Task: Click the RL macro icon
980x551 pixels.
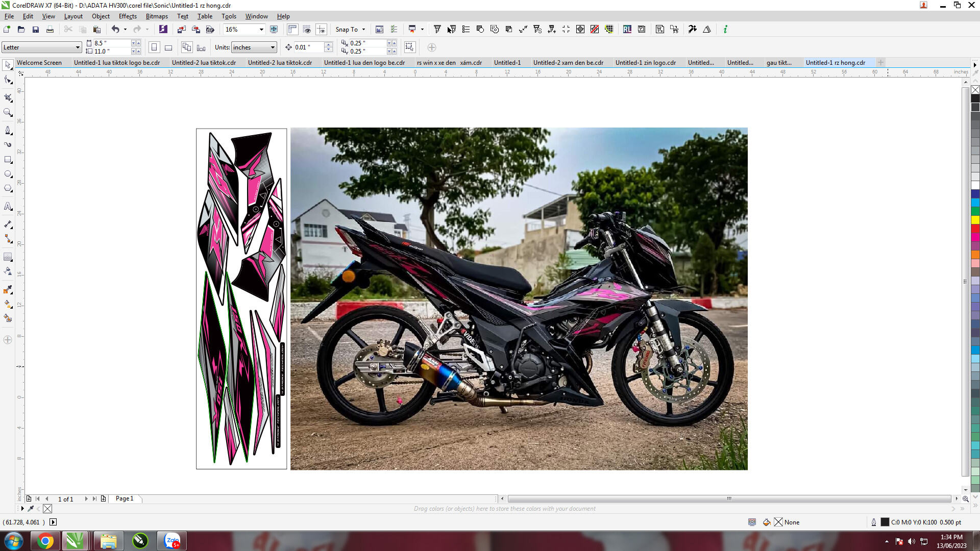Action: click(627, 30)
